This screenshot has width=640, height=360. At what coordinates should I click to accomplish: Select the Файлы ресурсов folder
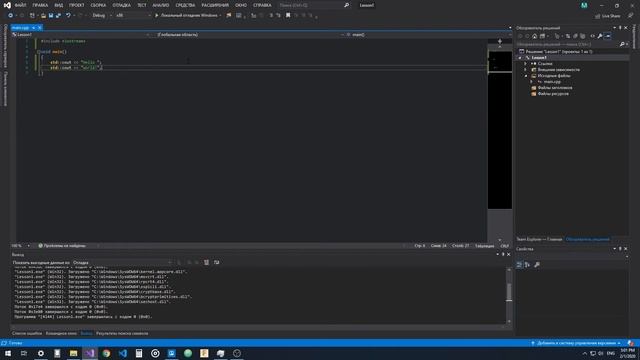tap(553, 94)
